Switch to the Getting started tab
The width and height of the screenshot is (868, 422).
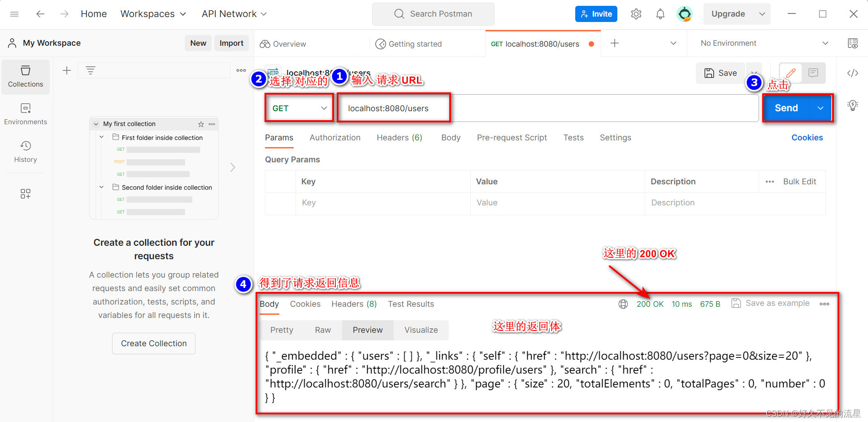coord(408,44)
